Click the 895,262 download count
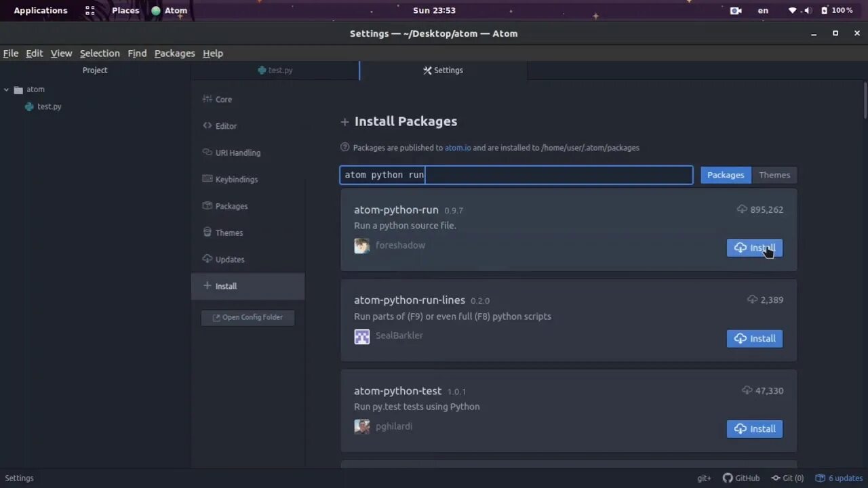 [x=760, y=209]
